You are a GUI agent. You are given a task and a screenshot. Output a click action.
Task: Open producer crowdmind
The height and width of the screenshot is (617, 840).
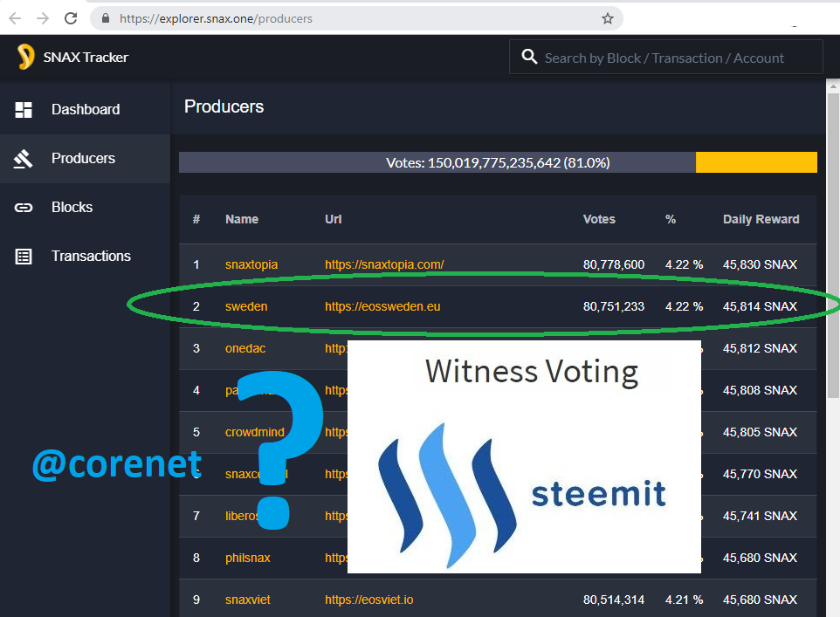(254, 432)
